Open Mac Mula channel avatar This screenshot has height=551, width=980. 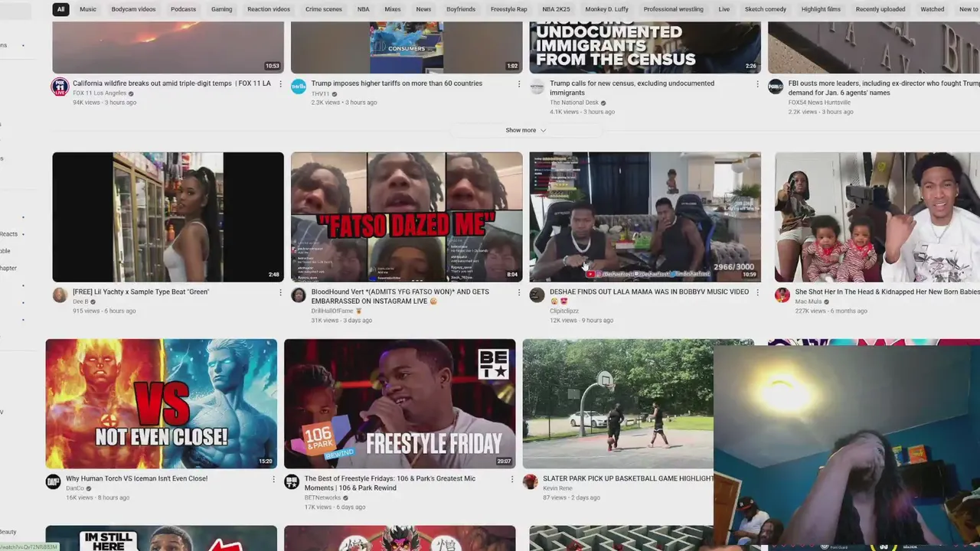(x=782, y=295)
